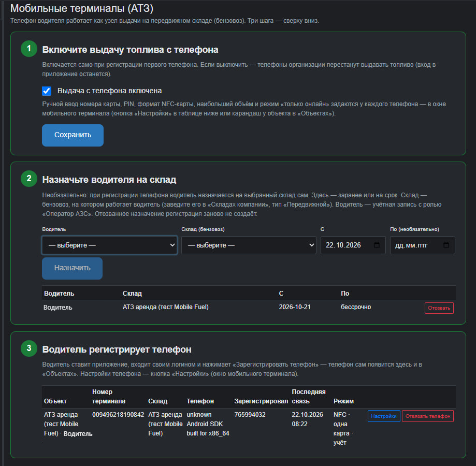Click Объект column header

tap(55, 401)
